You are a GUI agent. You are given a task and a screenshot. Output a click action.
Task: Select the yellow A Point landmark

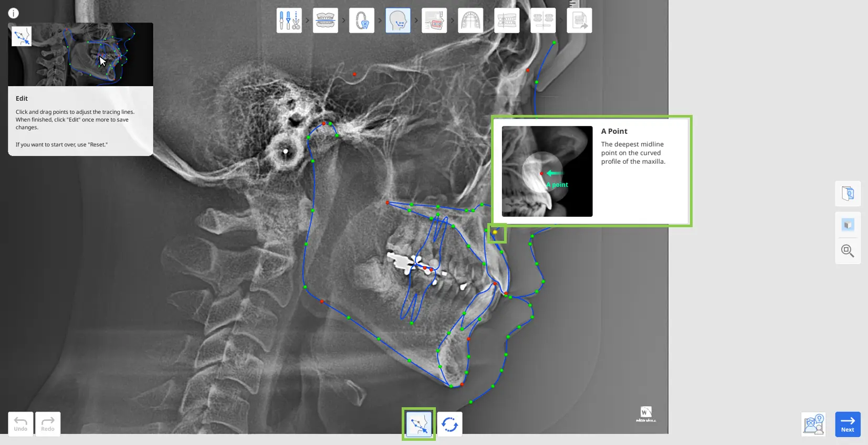(495, 232)
